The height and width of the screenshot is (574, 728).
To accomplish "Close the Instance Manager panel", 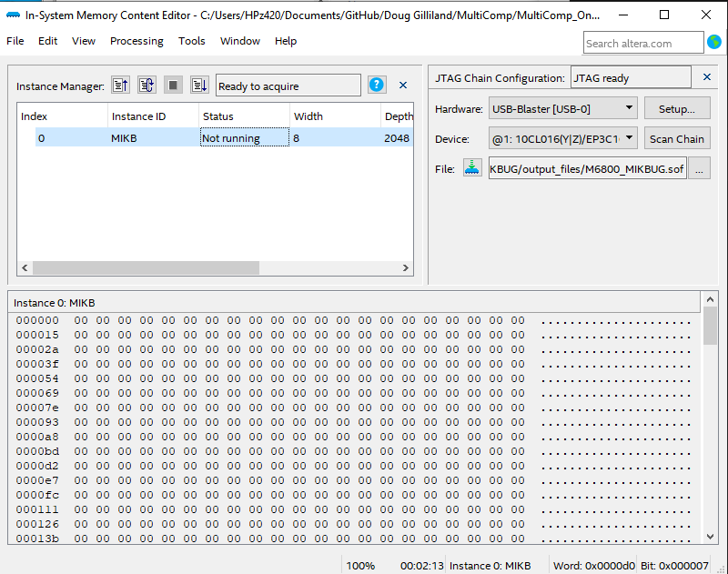I will pyautogui.click(x=403, y=86).
